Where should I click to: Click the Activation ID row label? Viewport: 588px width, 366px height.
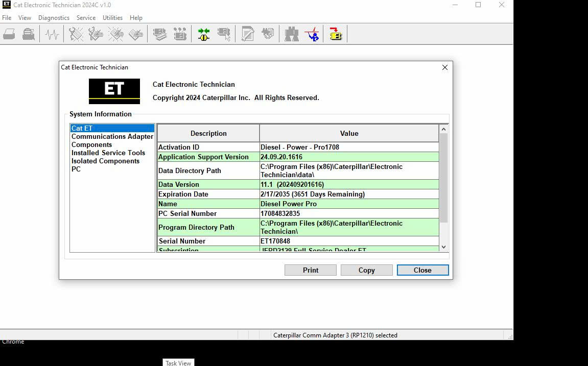click(x=179, y=147)
